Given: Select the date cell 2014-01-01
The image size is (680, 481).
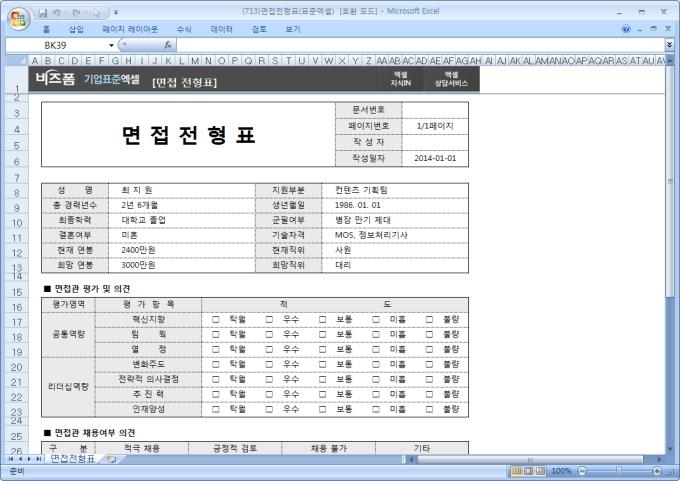Looking at the screenshot, I should pyautogui.click(x=435, y=158).
